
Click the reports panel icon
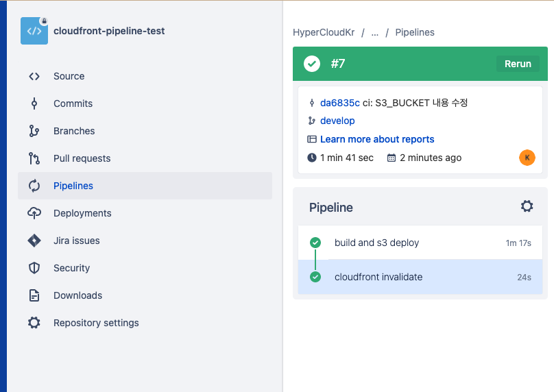point(311,139)
